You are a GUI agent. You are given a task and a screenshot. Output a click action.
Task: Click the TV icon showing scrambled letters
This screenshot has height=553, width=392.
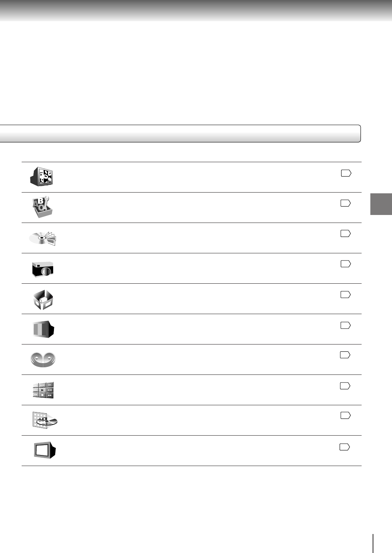tap(42, 177)
